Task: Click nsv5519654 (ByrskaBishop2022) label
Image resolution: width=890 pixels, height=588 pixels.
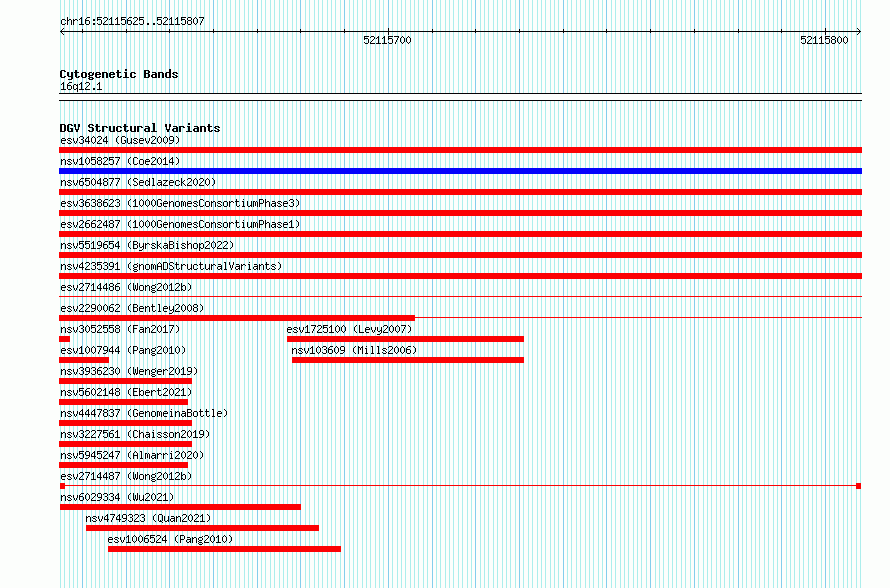Action: tap(147, 245)
